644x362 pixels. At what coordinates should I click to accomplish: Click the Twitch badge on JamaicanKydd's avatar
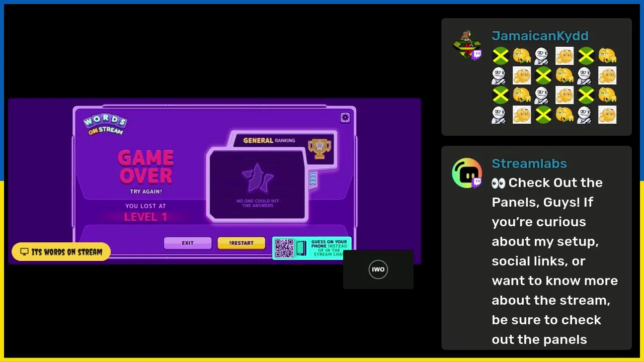click(x=476, y=55)
